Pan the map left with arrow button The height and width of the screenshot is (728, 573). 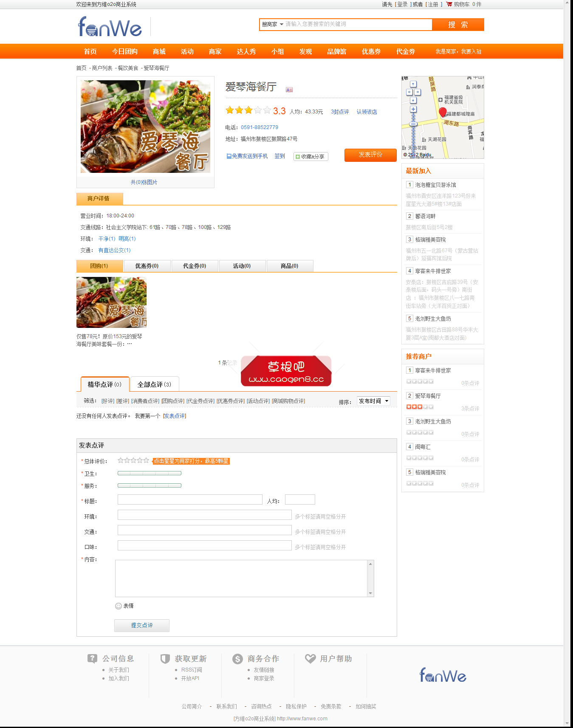409,92
